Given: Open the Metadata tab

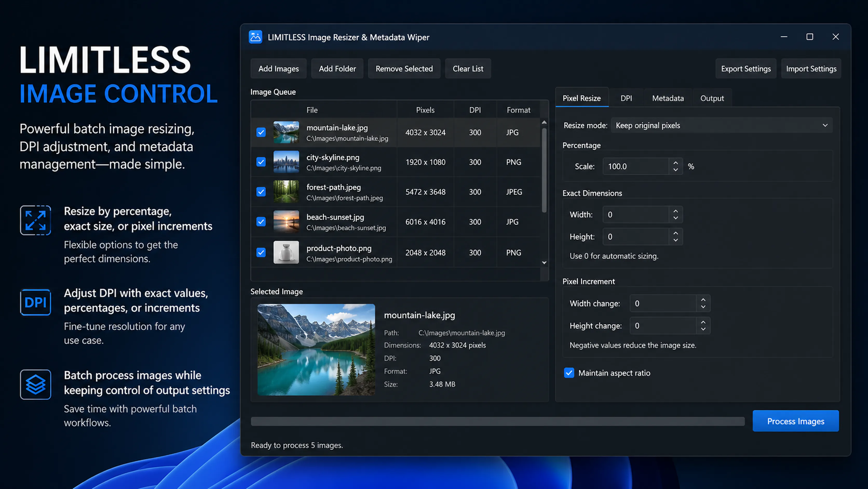Looking at the screenshot, I should click(668, 98).
